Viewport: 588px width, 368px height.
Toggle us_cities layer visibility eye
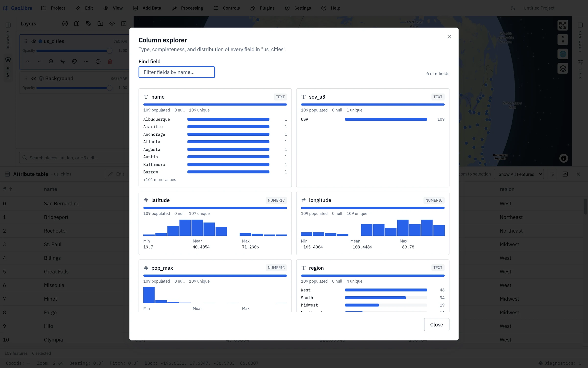34,41
